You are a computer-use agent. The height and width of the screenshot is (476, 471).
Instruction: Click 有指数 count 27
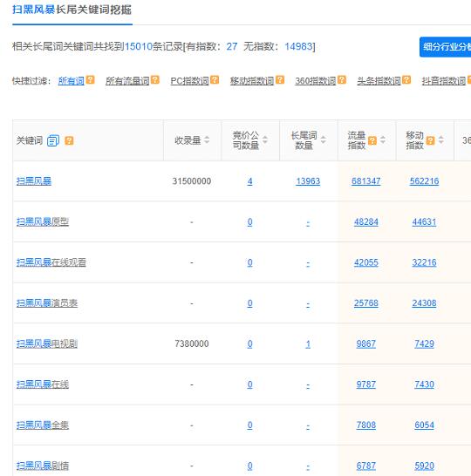pos(232,46)
